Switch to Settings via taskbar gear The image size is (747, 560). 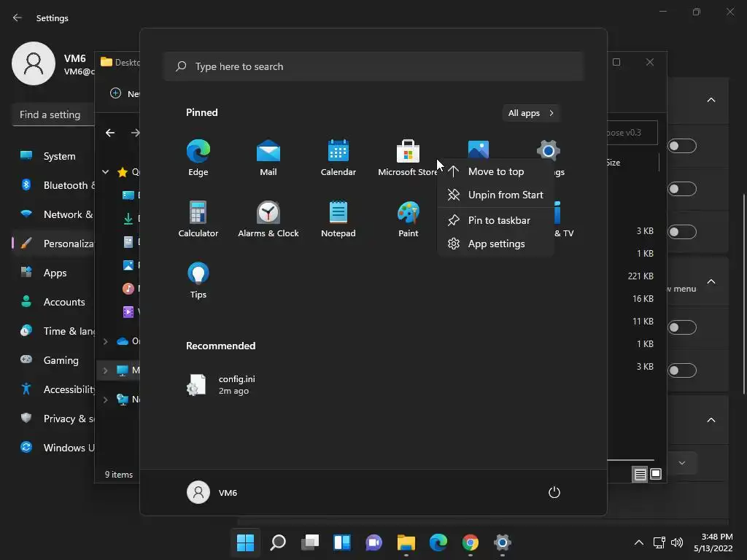coord(502,542)
